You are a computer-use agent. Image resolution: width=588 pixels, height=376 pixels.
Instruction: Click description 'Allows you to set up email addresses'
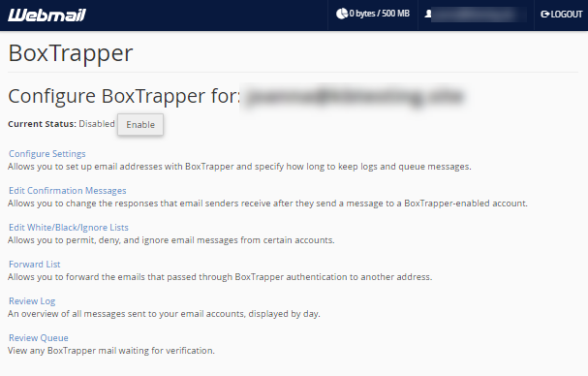tap(239, 167)
